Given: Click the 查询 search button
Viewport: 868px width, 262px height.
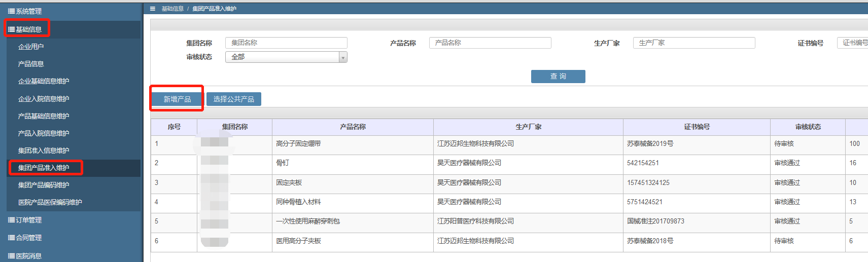Looking at the screenshot, I should pyautogui.click(x=558, y=77).
